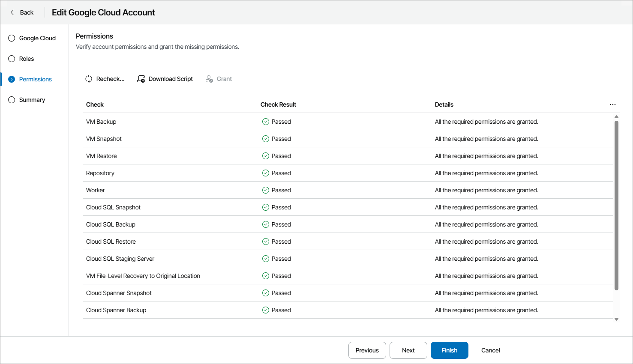Click the Previous button
Image resolution: width=633 pixels, height=364 pixels.
pyautogui.click(x=367, y=350)
